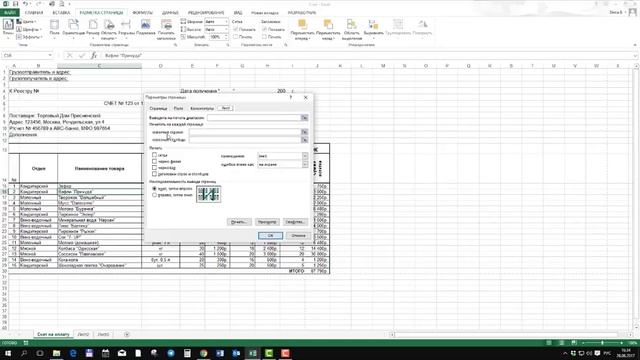Click in the rows to repeat field
This screenshot has width=640, height=360.
coord(244,132)
